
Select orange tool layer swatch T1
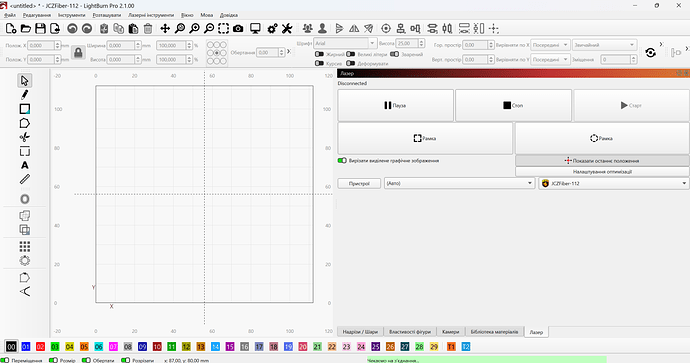point(451,347)
